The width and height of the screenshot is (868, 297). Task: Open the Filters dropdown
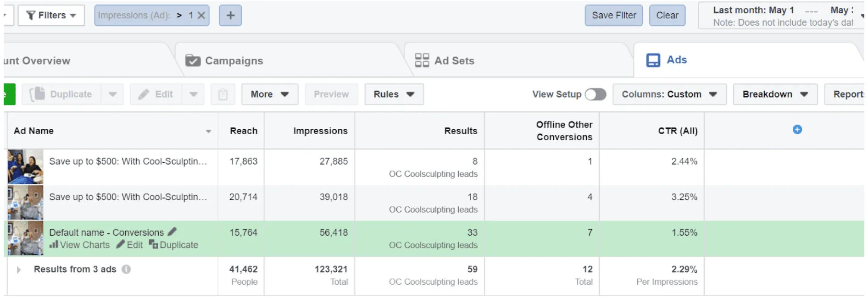51,16
